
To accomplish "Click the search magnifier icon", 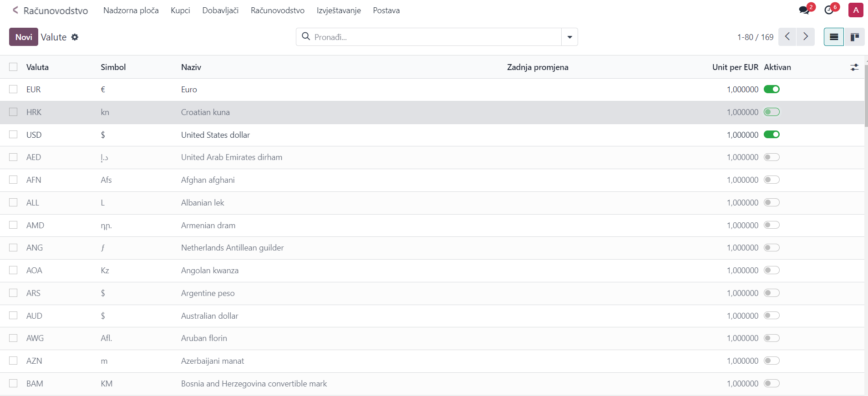I will (x=306, y=37).
